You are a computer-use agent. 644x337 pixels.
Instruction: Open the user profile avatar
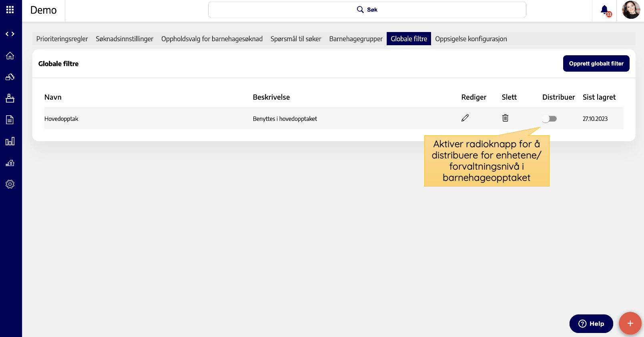[x=631, y=10]
